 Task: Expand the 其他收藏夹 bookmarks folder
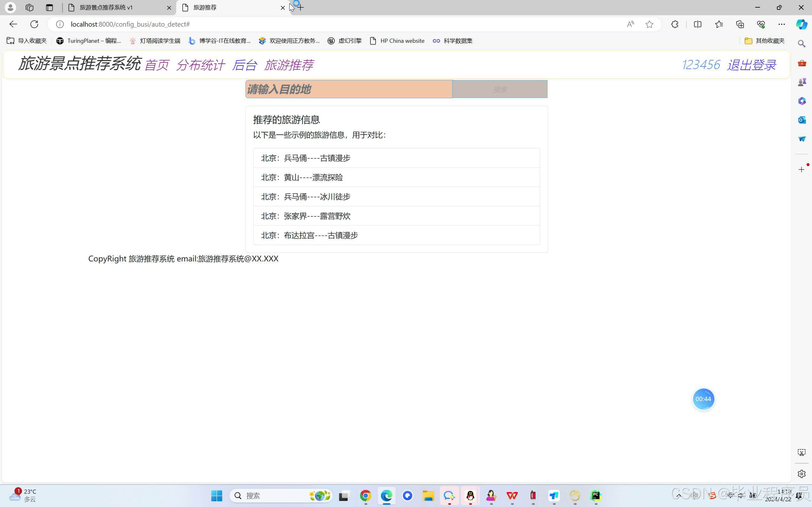click(x=764, y=41)
